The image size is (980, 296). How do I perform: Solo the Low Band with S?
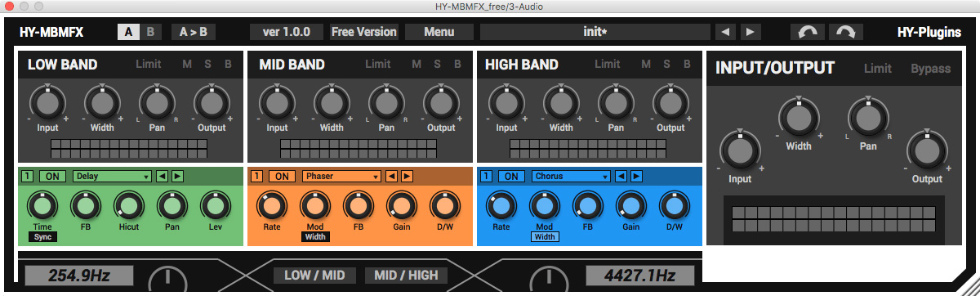tap(207, 65)
